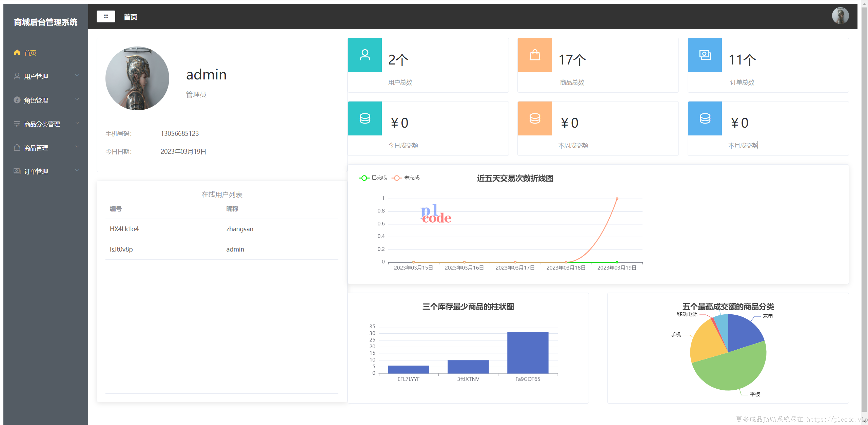Screen dimensions: 868x425
Task: Open 角色管理 menu item
Action: [46, 100]
